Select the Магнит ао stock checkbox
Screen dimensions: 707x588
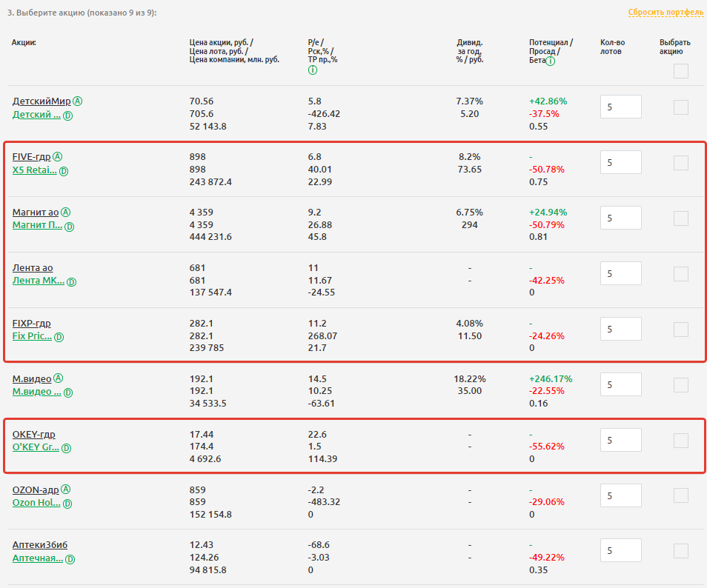point(680,218)
